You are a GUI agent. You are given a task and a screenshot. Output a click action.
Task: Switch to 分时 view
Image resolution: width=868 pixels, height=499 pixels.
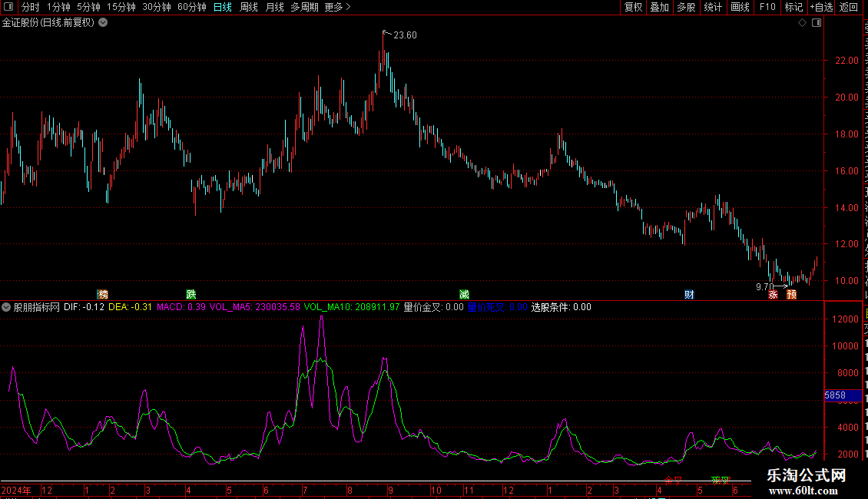pyautogui.click(x=31, y=7)
